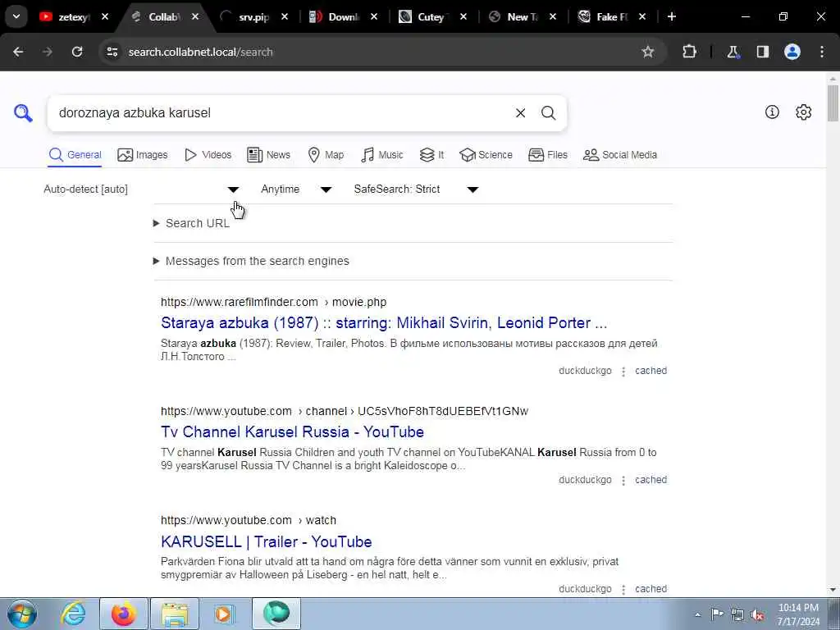
Task: Open the Anytime time range dropdown
Action: [x=296, y=189]
